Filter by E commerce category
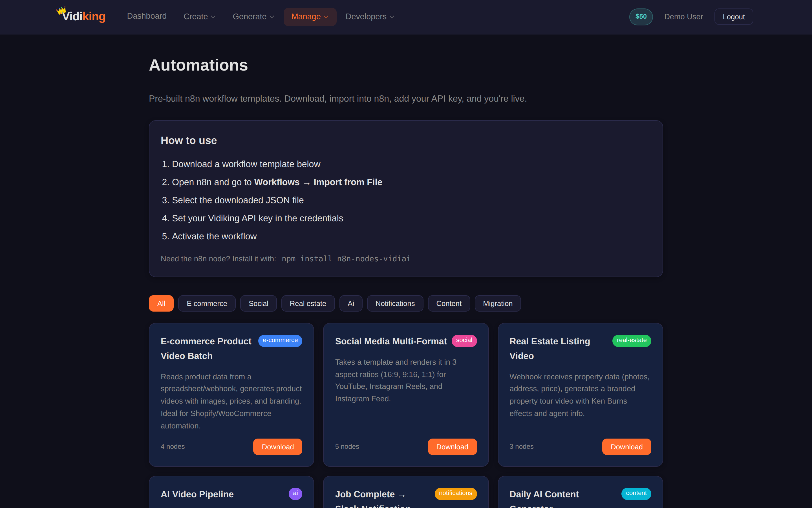 point(207,303)
